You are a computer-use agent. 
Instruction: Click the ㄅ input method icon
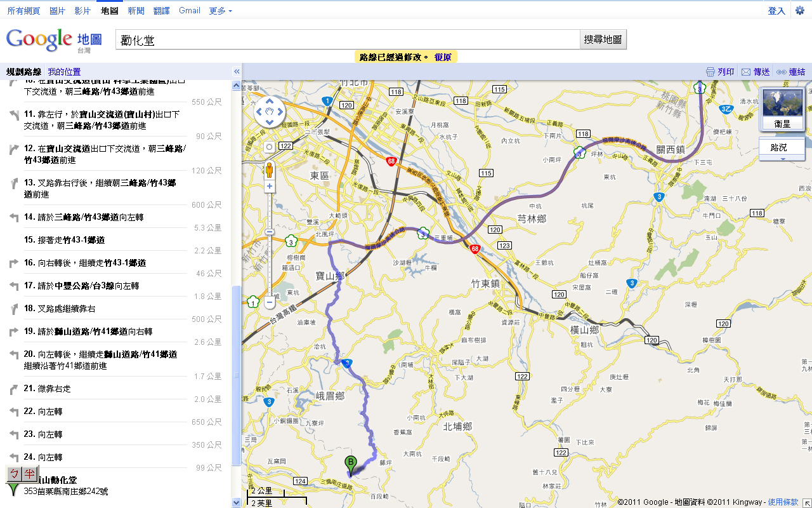coord(15,474)
